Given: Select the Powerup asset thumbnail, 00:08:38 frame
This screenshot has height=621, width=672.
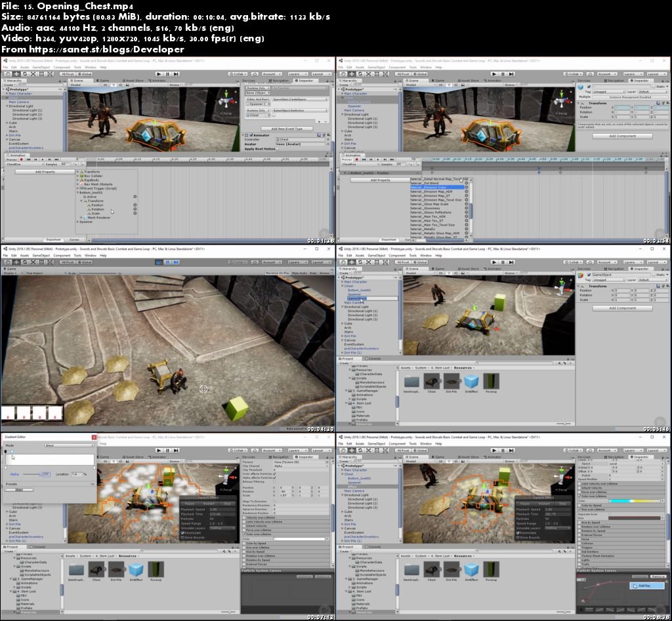Looking at the screenshot, I should [491, 570].
